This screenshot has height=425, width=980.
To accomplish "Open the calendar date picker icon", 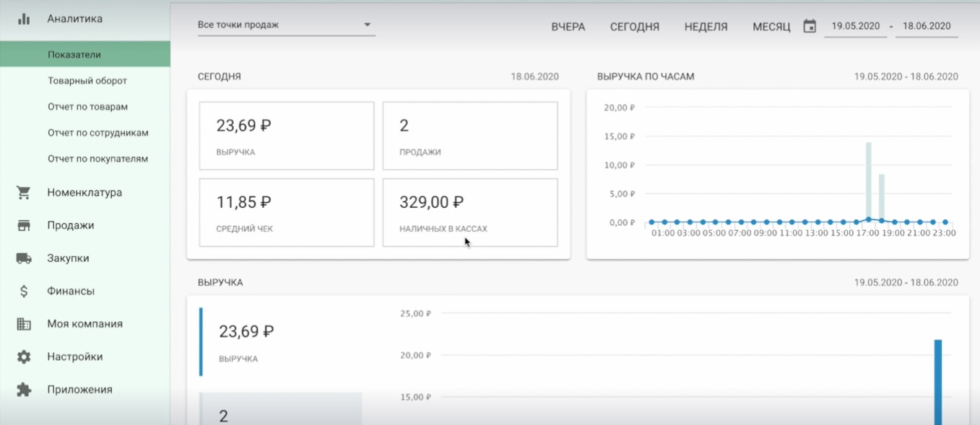I will tap(810, 27).
